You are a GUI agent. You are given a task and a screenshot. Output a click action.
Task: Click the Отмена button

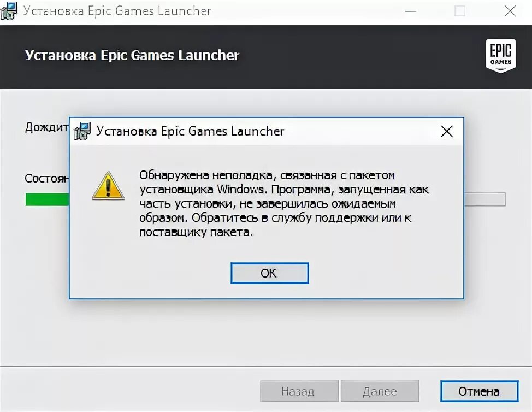pyautogui.click(x=479, y=391)
